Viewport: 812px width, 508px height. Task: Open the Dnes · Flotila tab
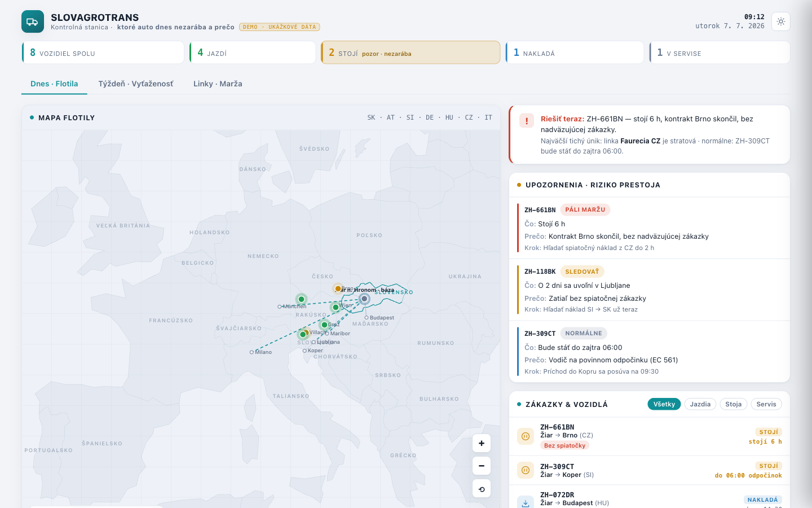click(54, 84)
